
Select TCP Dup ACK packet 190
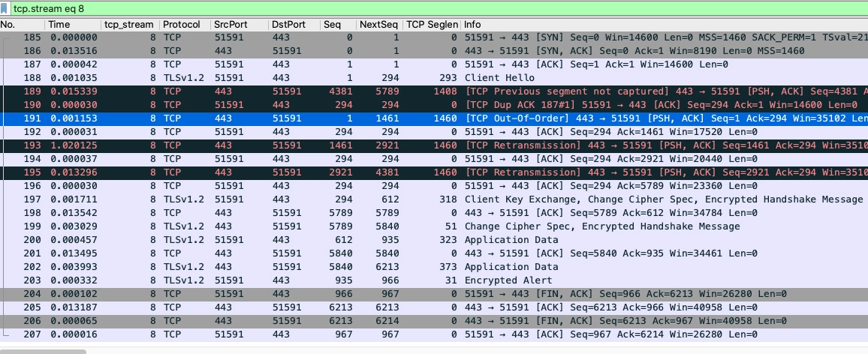coord(434,105)
